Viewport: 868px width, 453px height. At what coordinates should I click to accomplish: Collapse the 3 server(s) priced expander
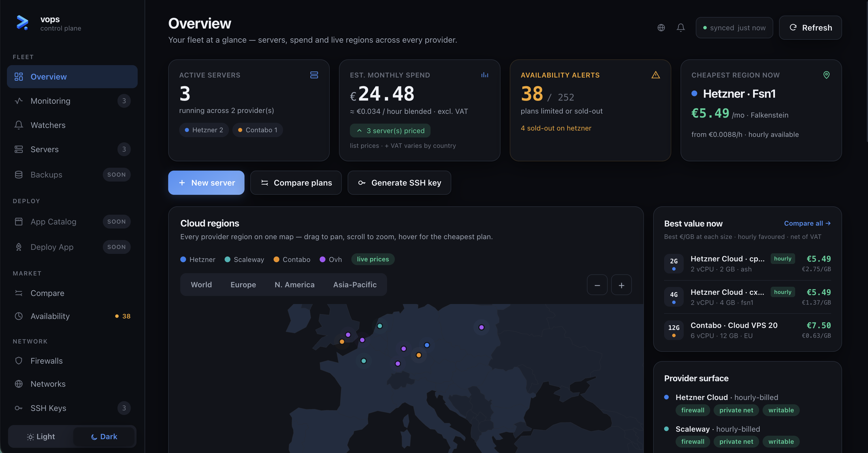(x=390, y=131)
